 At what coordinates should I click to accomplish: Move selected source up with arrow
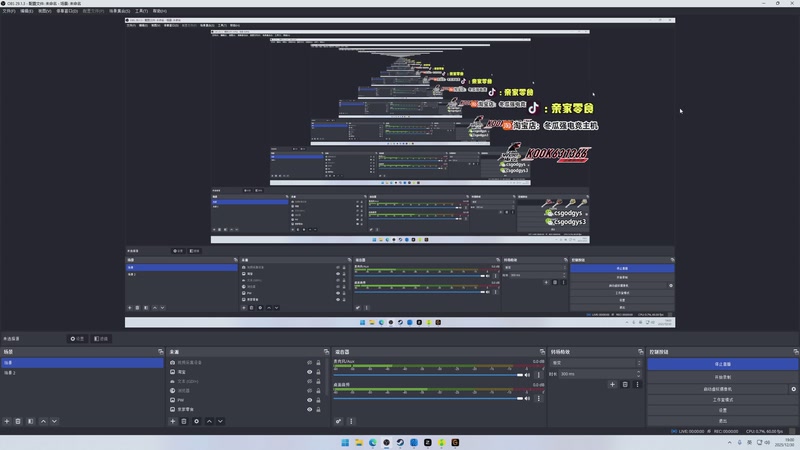pos(209,421)
